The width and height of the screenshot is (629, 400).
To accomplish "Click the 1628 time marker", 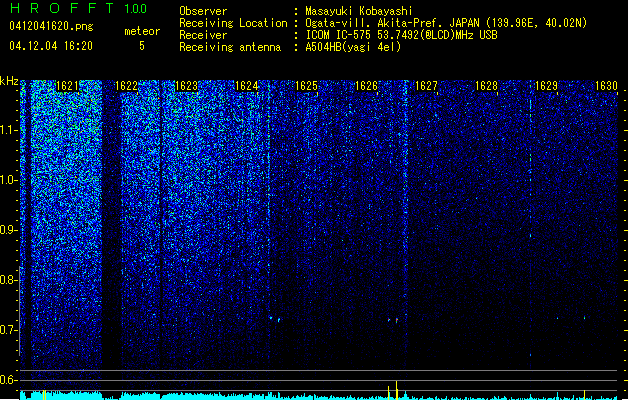I will [486, 86].
